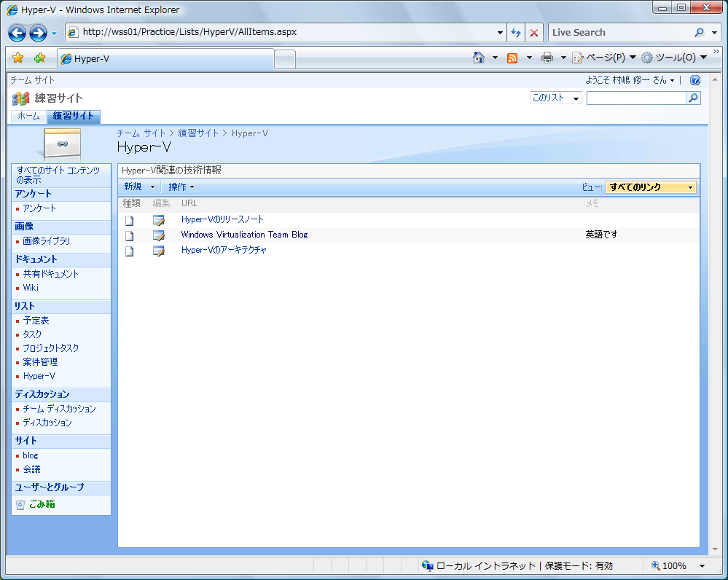Click into the site search input field
728x580 pixels.
click(x=636, y=98)
